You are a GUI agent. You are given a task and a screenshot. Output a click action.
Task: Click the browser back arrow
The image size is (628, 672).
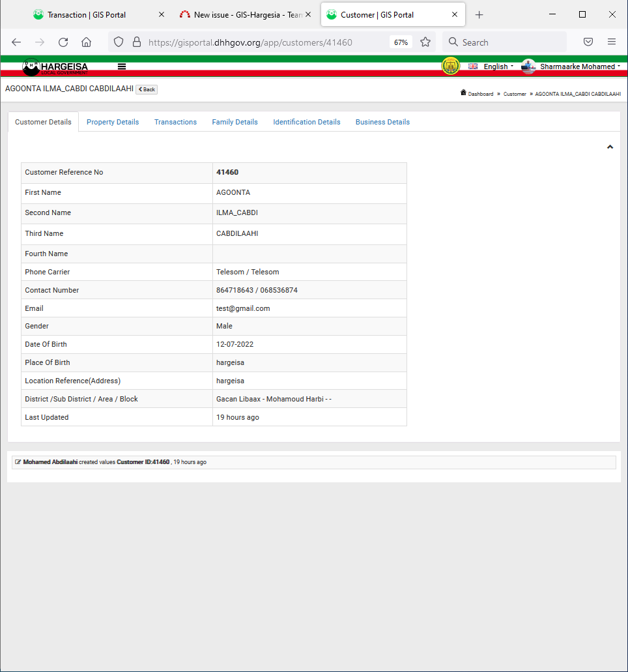click(x=16, y=42)
